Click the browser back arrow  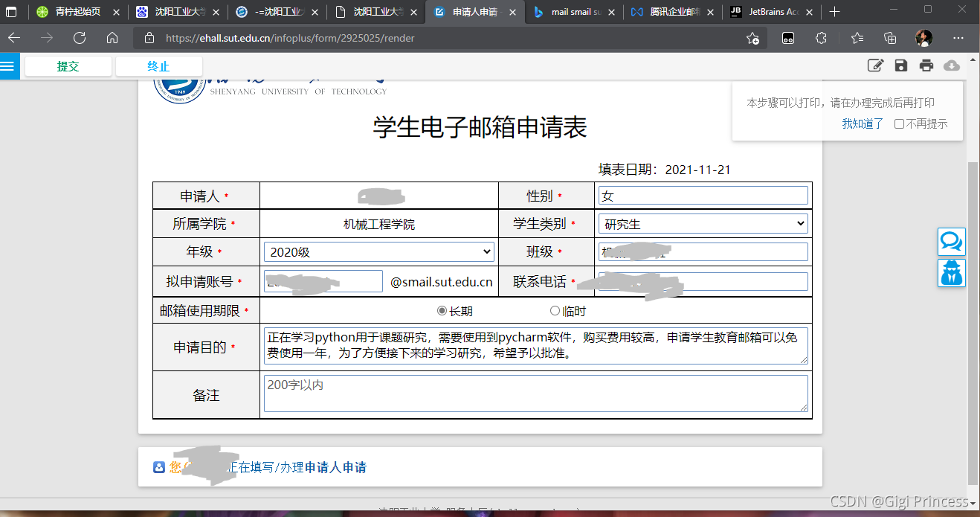point(14,38)
